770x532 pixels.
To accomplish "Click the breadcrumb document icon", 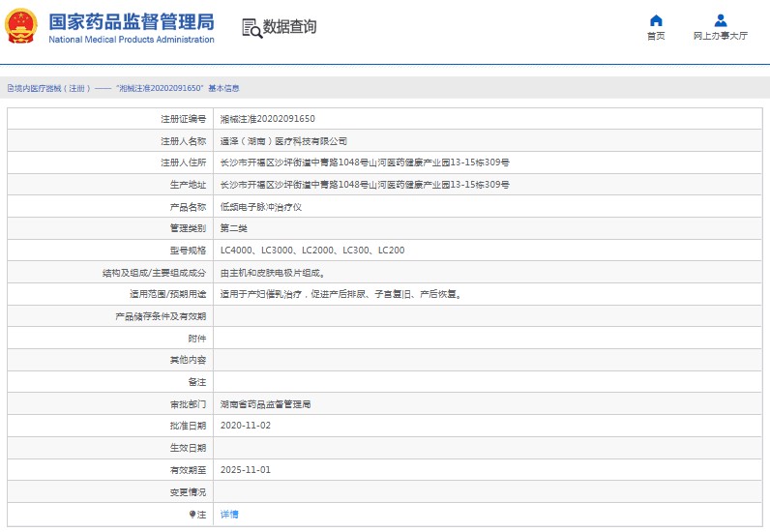I will coord(10,88).
